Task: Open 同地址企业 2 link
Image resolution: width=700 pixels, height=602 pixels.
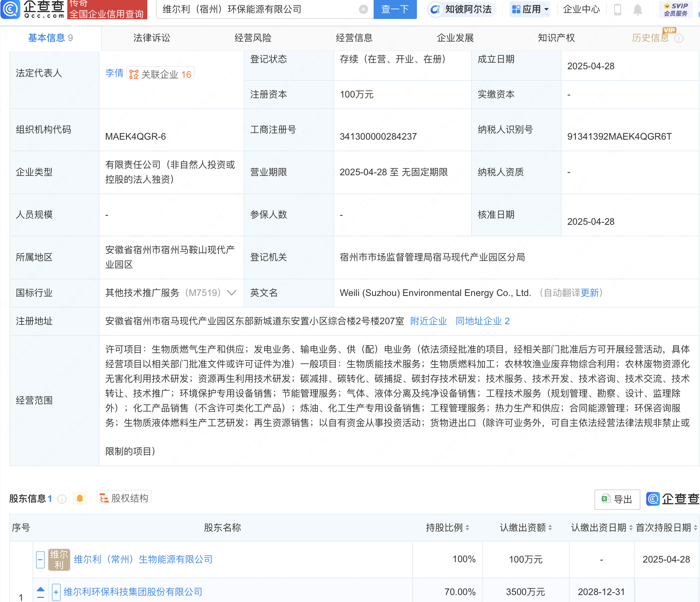Action: point(483,321)
